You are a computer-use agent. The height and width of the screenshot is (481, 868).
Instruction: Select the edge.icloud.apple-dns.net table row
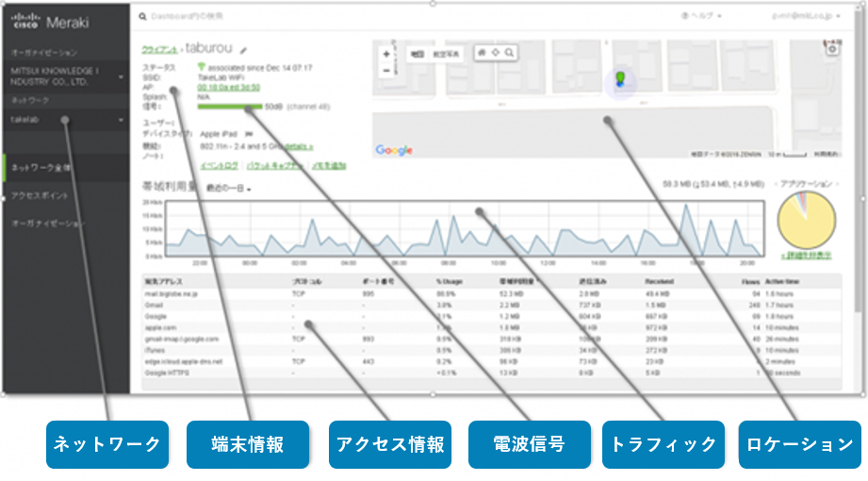[x=492, y=361]
